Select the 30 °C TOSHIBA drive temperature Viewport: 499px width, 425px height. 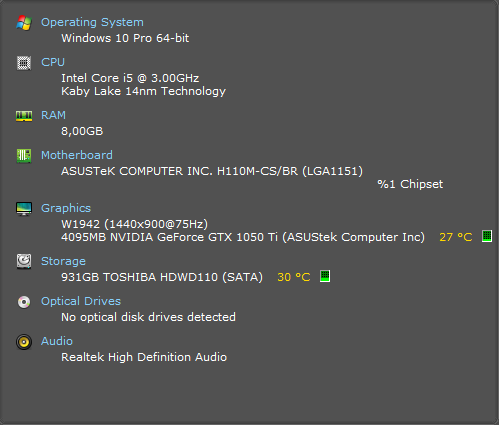pos(294,277)
